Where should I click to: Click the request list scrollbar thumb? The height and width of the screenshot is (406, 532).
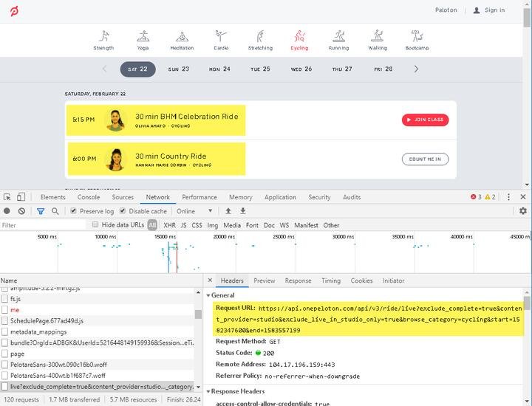[198, 314]
